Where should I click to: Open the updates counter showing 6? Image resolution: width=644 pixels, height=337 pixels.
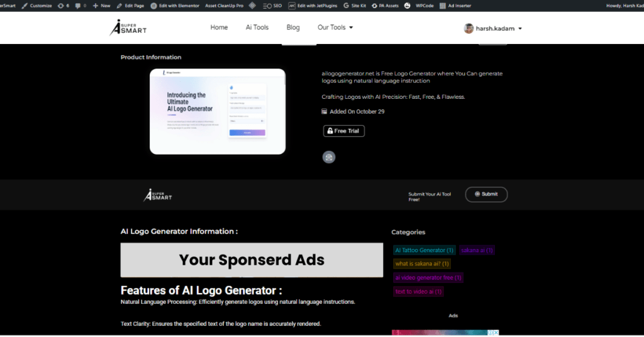tap(64, 6)
